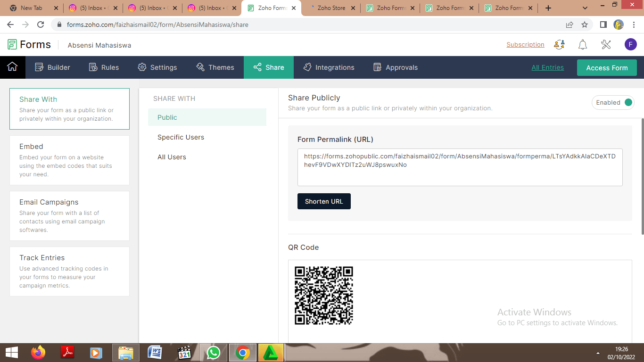The height and width of the screenshot is (362, 644).
Task: Open the tools wrench icon in header
Action: coord(606,45)
